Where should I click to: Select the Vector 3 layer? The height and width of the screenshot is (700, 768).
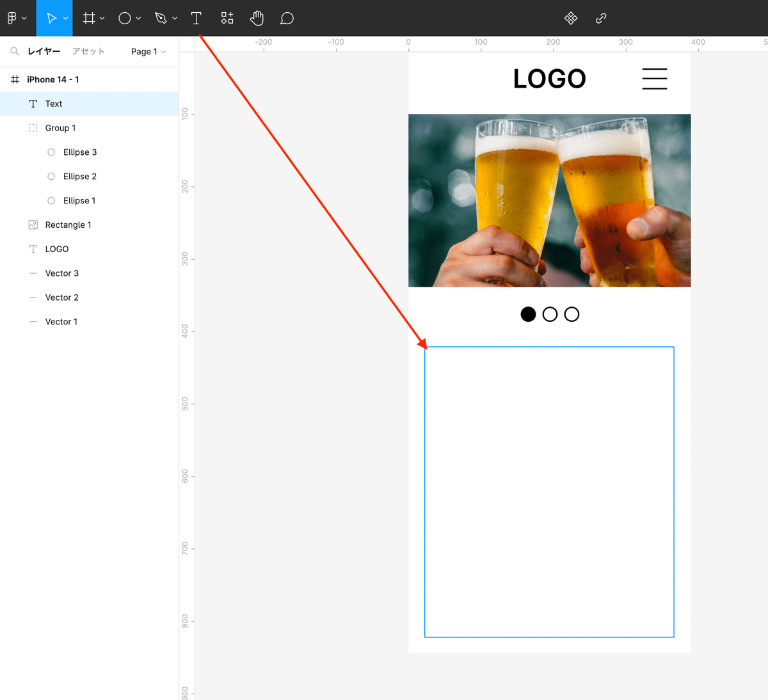click(x=89, y=273)
